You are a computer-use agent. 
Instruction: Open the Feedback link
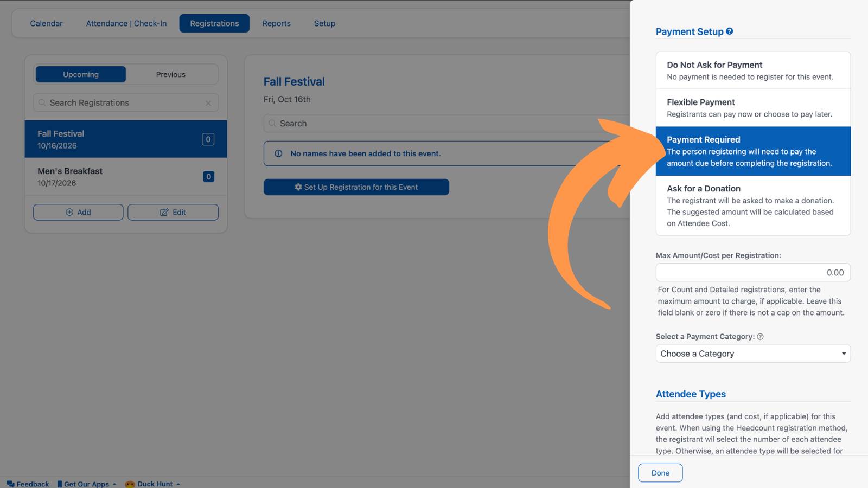(28, 484)
